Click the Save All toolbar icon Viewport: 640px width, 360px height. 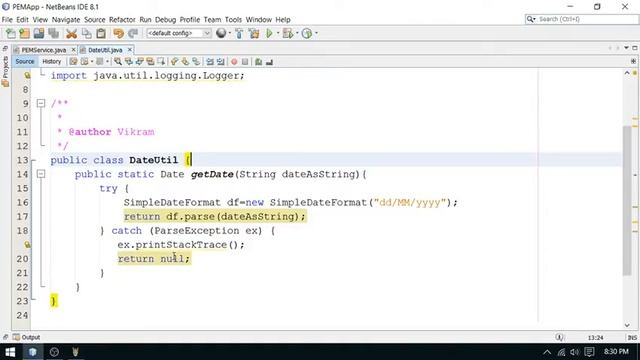point(53,33)
